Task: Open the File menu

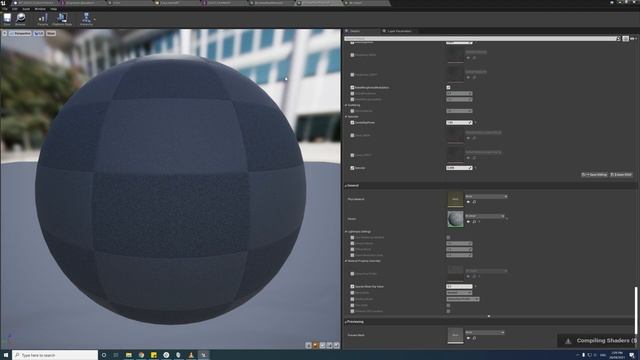Action: click(4, 9)
